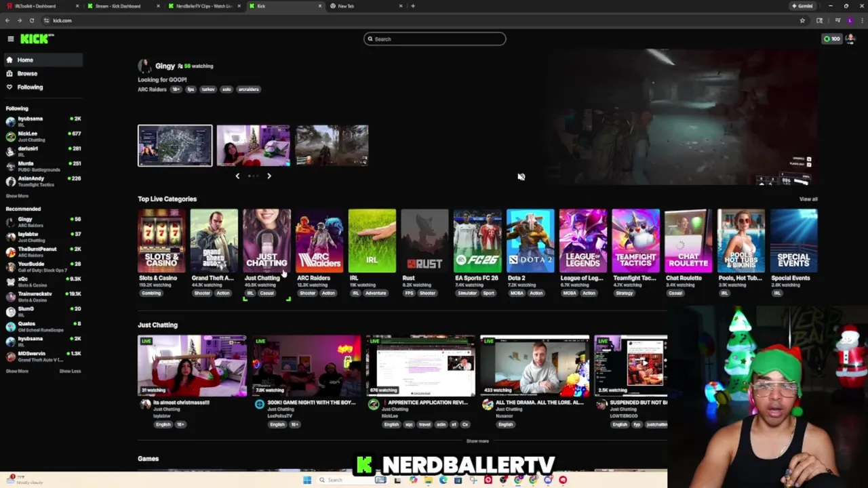Open AsianAndy channel in Following list
The image size is (868, 488).
[x=43, y=181]
